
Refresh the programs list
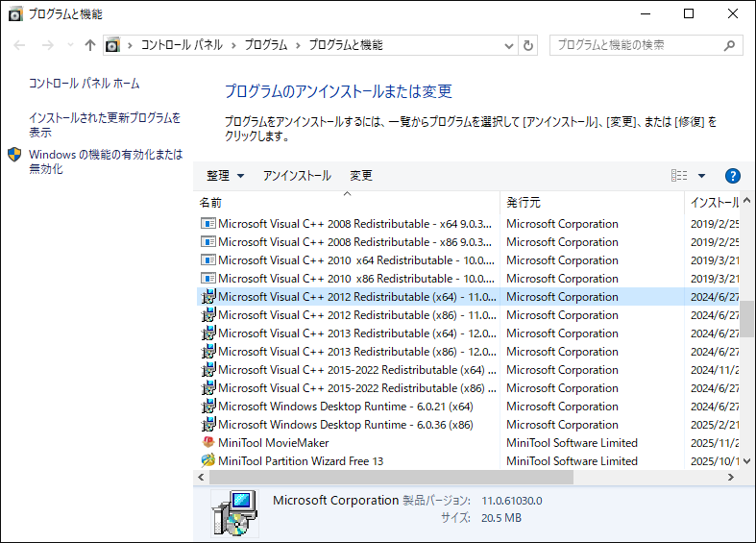click(528, 46)
